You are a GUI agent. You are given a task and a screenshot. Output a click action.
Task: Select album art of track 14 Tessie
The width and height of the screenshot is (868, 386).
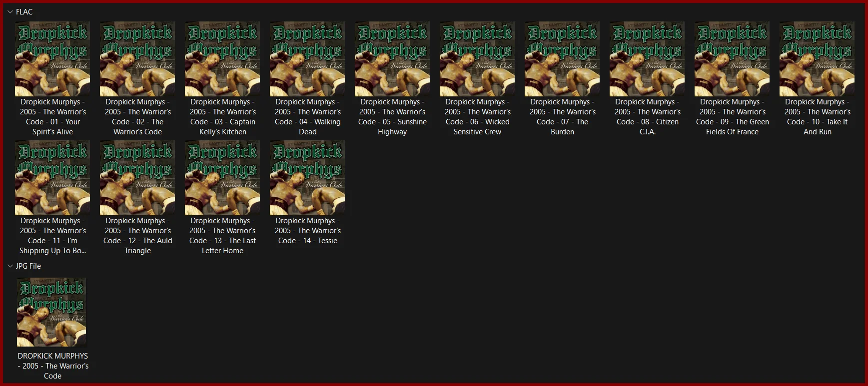point(307,178)
